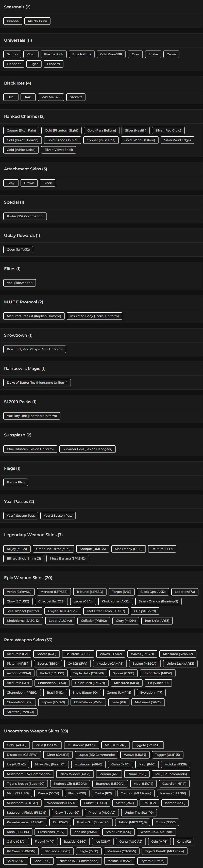Screen dimensions: 203x868
Task: Select Triple Helix (GSH-18) rare skin
Action: point(88,673)
